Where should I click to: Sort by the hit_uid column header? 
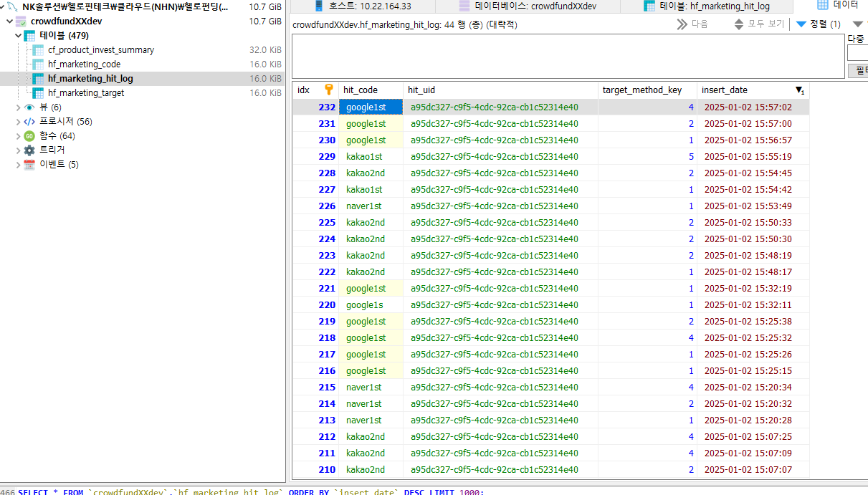click(500, 90)
